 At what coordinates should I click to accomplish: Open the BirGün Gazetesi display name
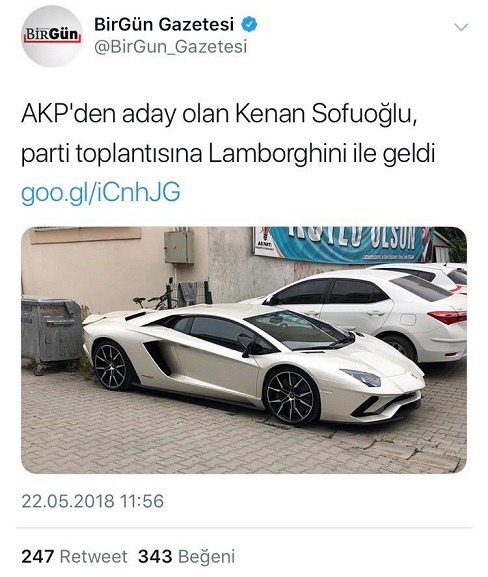164,25
